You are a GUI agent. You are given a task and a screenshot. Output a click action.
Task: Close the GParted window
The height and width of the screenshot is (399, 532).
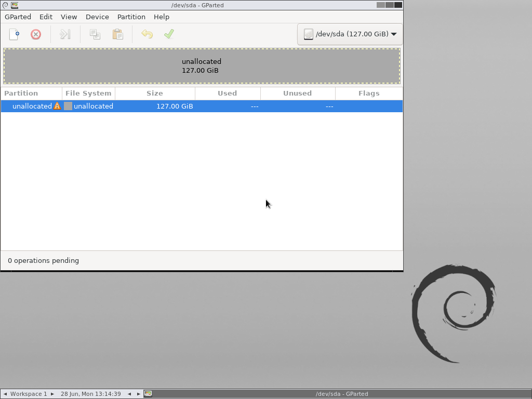398,5
